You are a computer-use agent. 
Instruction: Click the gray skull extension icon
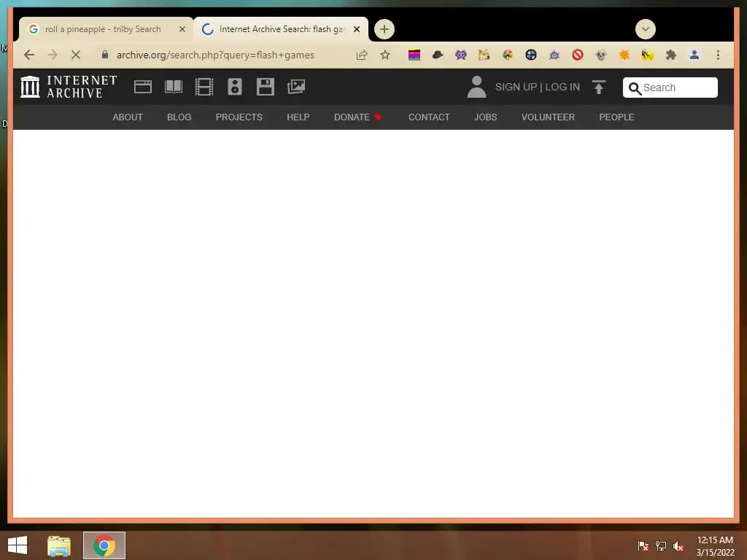pyautogui.click(x=601, y=55)
